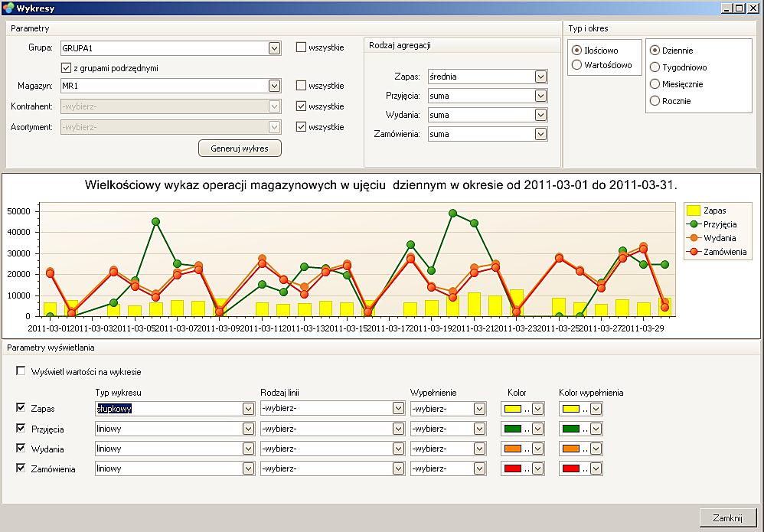Click the Zapas legend marker in the chart

coord(694,211)
